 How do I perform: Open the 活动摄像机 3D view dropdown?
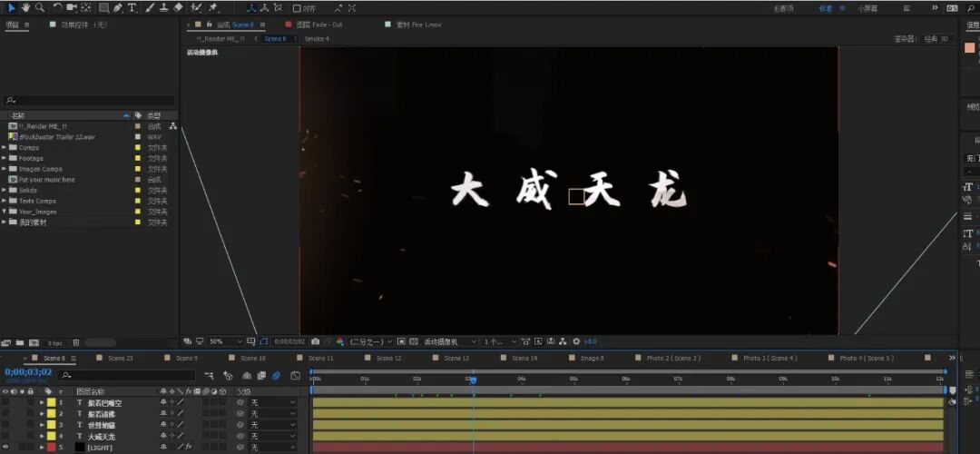click(451, 341)
